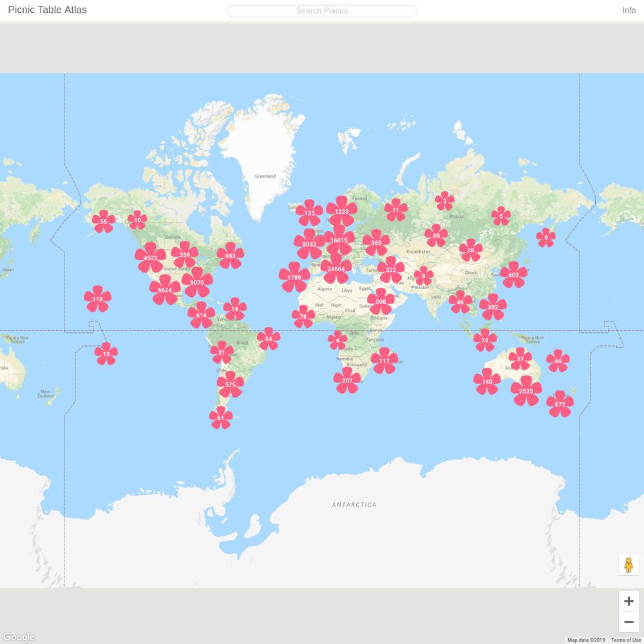The image size is (644, 644).
Task: Open the 359 cluster marker
Action: (185, 254)
